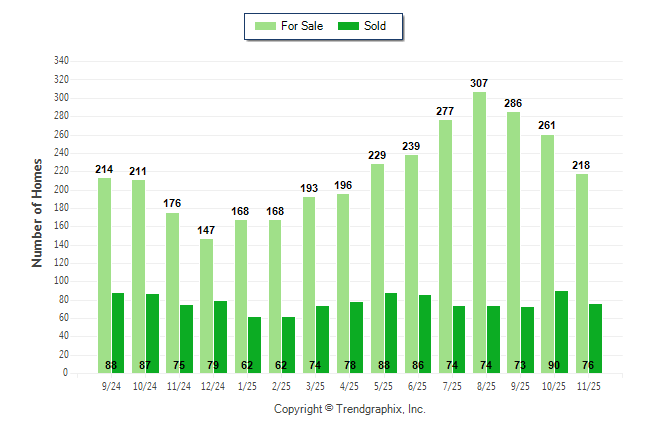The image size is (646, 434).
Task: Click the 340 y-axis gridline label
Action: (61, 61)
